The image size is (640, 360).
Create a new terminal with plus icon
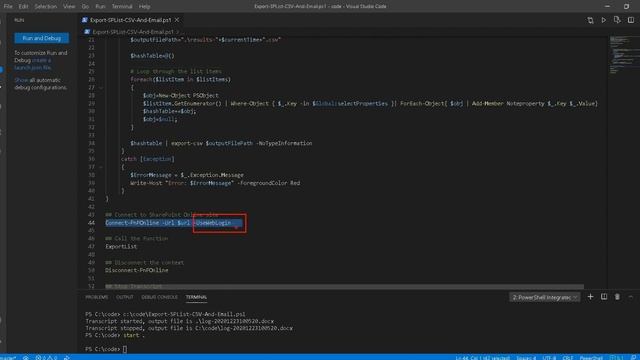pyautogui.click(x=590, y=297)
